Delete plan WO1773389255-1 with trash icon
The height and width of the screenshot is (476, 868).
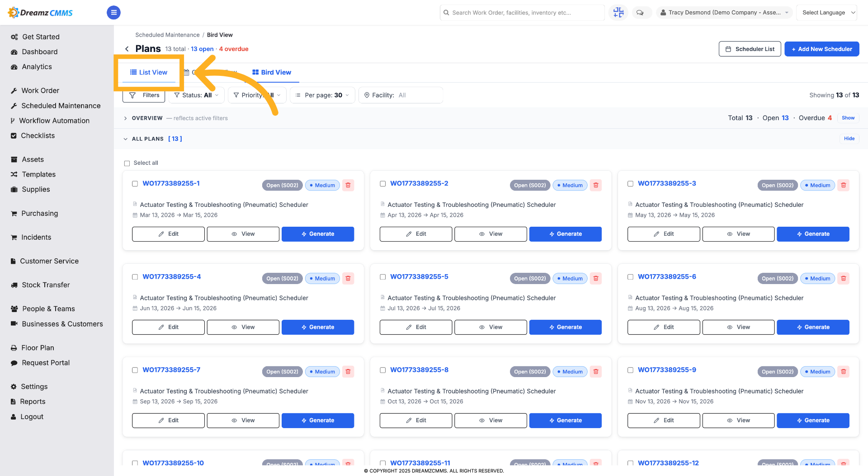[x=348, y=185]
